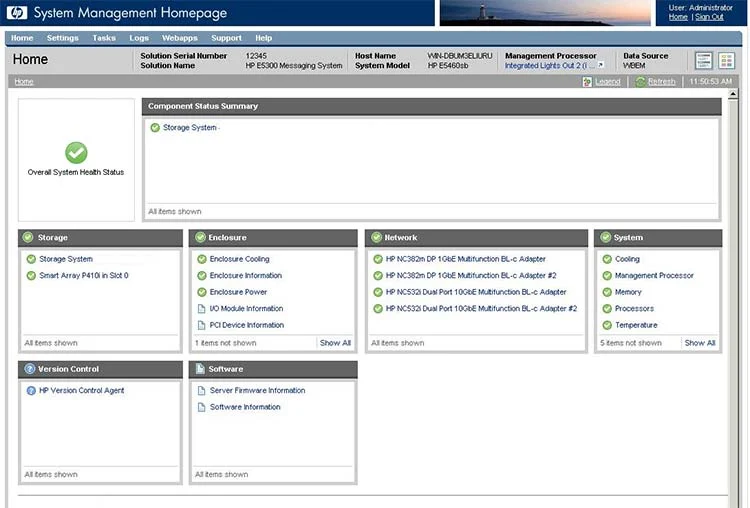The height and width of the screenshot is (508, 750).
Task: Open external link icon beside Integrated Lights Out
Action: (600, 66)
